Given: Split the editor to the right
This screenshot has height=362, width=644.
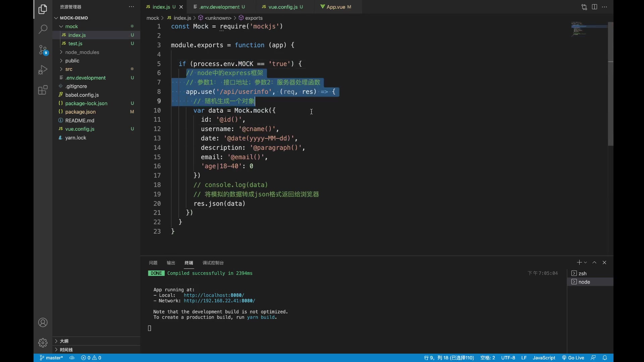Looking at the screenshot, I should [594, 7].
